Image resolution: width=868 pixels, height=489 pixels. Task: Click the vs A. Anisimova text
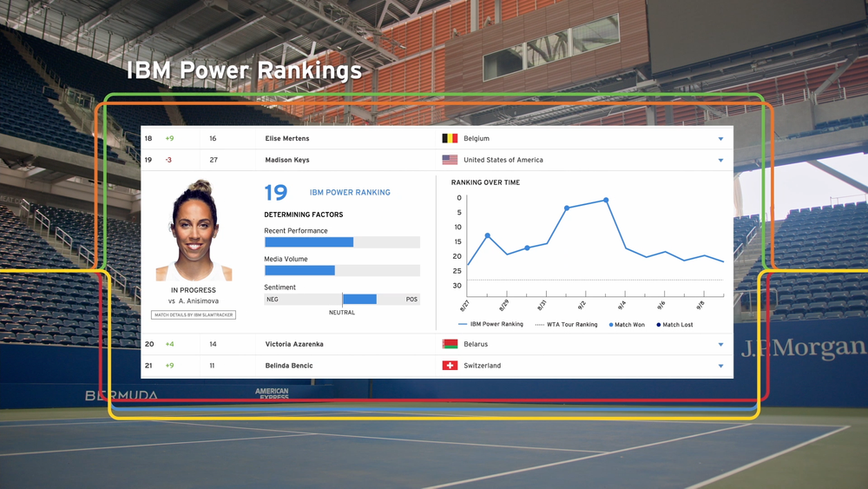point(194,301)
